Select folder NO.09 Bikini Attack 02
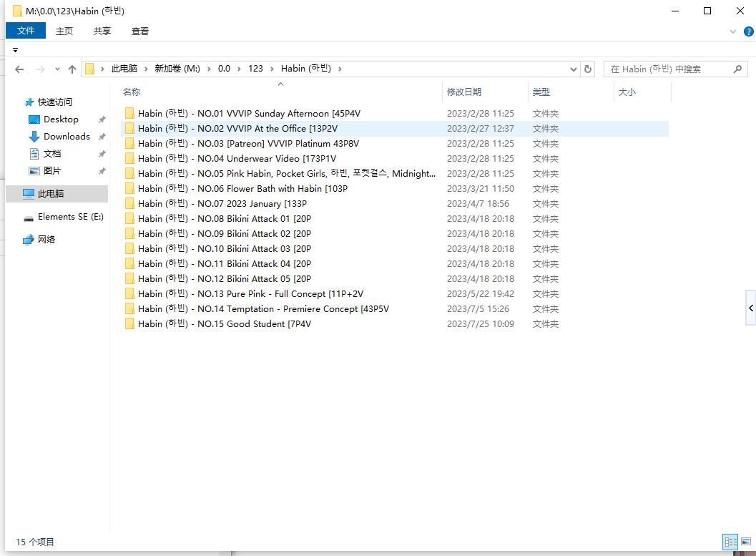 pos(394,233)
